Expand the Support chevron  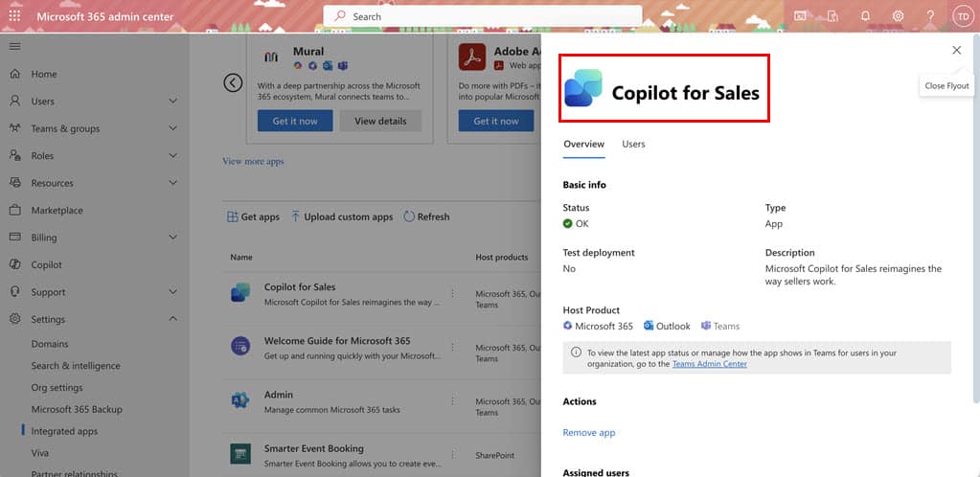point(173,291)
